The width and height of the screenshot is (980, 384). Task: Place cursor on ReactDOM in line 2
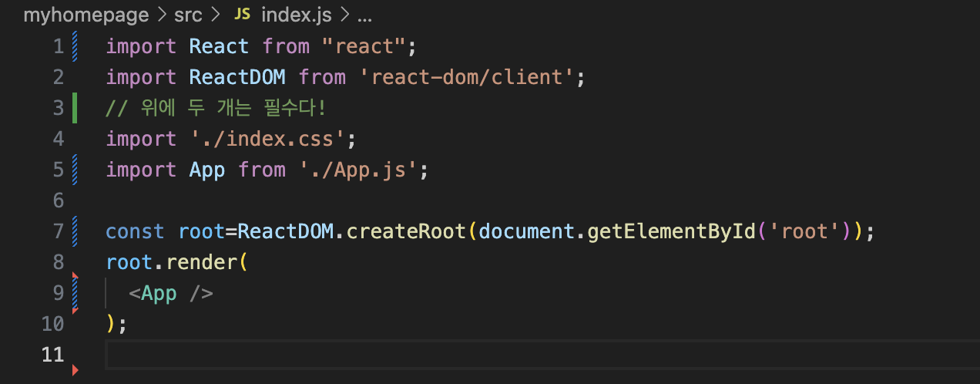pos(237,77)
